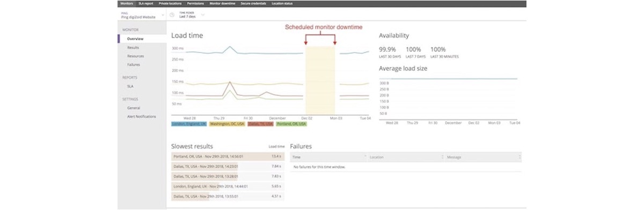
Task: Click the Slowest results heading
Action: pyautogui.click(x=192, y=146)
